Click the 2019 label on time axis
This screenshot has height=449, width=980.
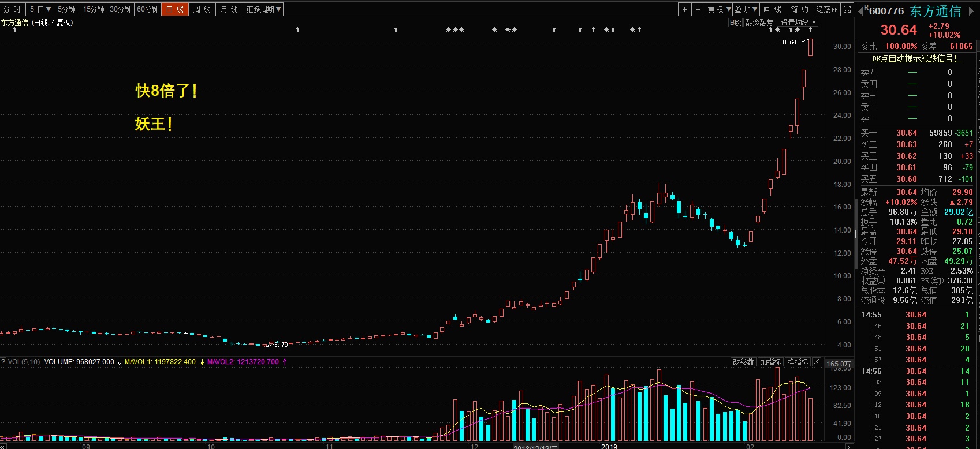coord(609,446)
